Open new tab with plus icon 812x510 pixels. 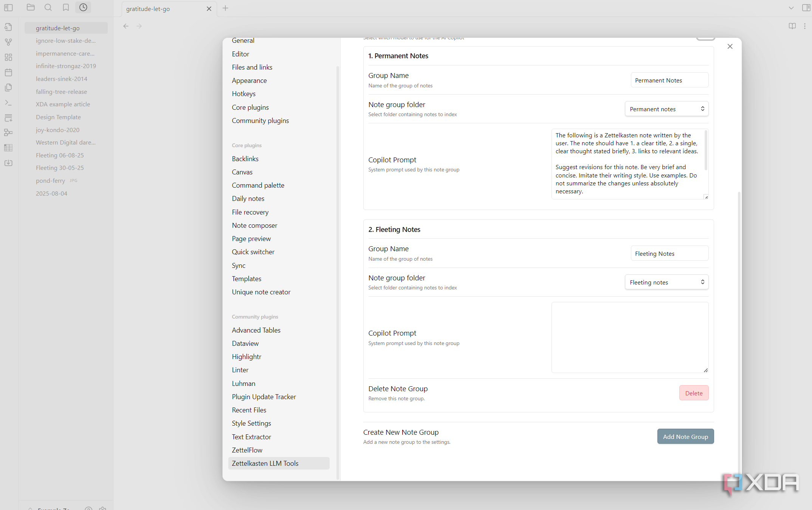pyautogui.click(x=225, y=8)
